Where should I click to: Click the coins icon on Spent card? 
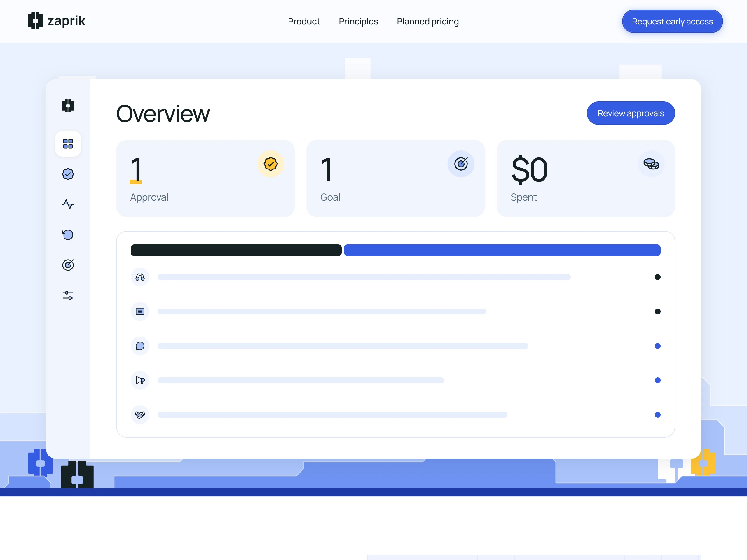click(651, 164)
